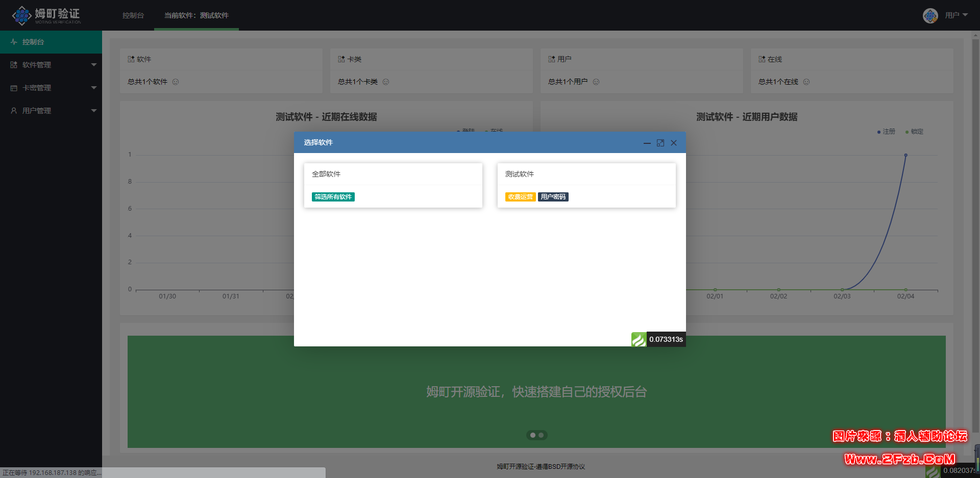Click the user avatar in top right corner
980x478 pixels.
pos(930,15)
